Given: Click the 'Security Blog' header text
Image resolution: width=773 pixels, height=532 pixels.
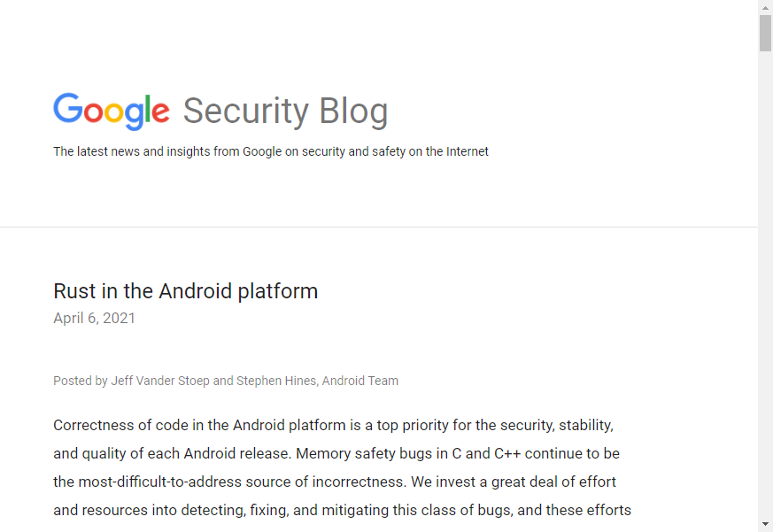Looking at the screenshot, I should tap(285, 111).
